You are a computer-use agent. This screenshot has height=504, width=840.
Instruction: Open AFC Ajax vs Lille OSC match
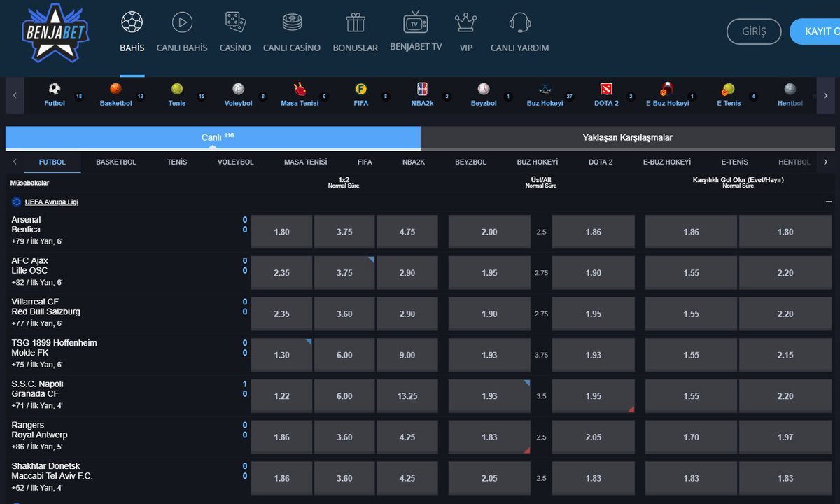[30, 265]
